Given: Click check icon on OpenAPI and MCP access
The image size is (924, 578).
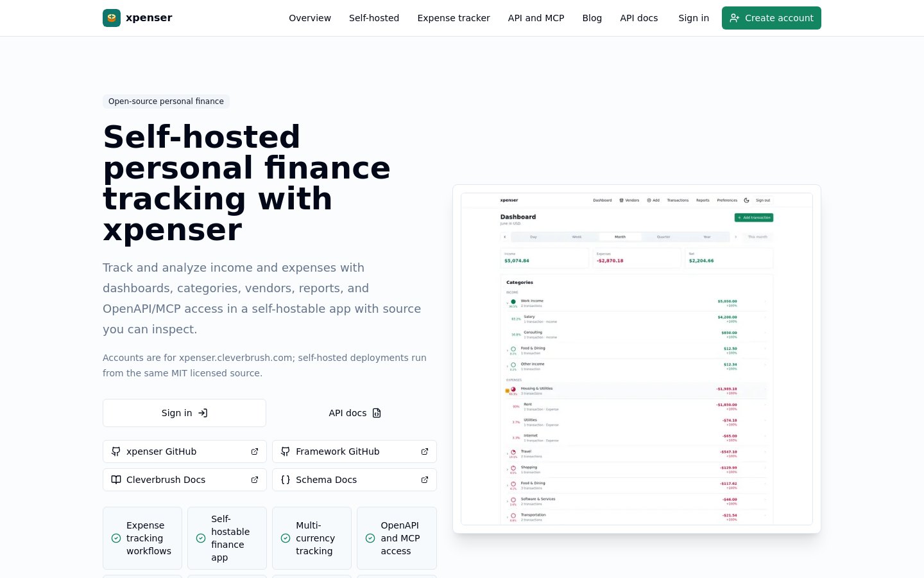Looking at the screenshot, I should 370,538.
